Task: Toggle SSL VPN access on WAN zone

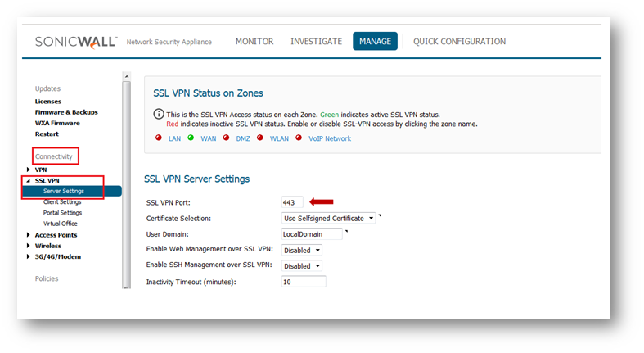Action: point(208,138)
